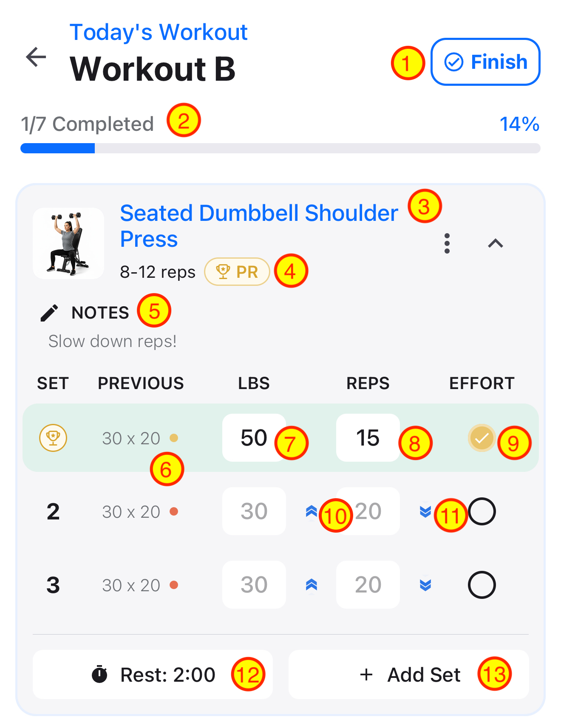
Task: Tap the decrease reps chevron on set 3
Action: click(x=425, y=585)
